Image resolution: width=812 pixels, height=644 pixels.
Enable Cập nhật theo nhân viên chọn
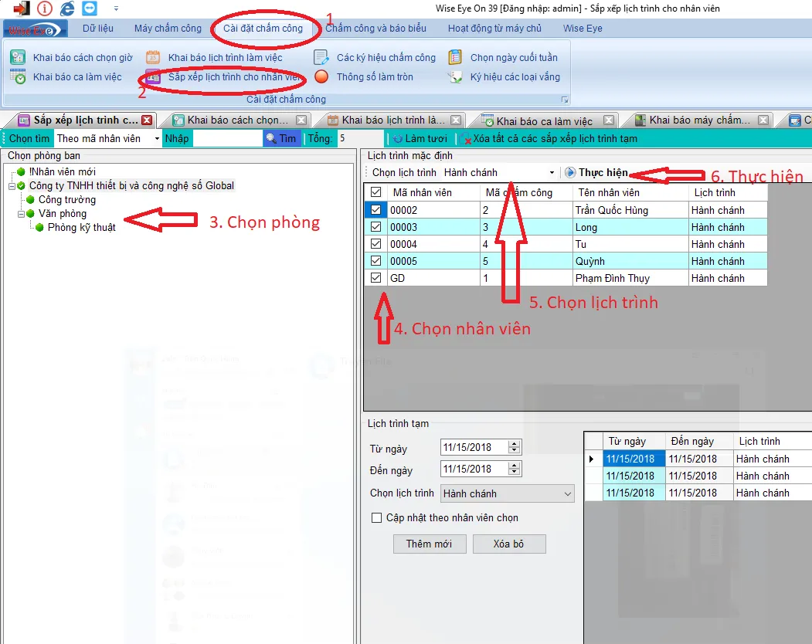[377, 518]
